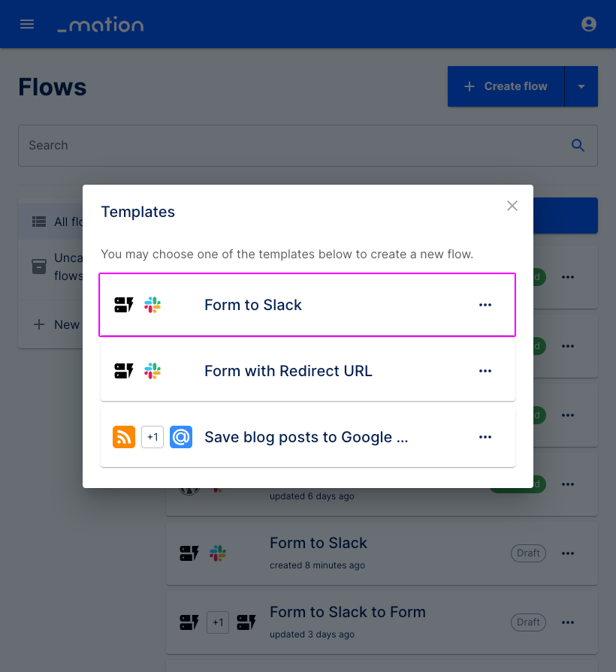Open the three-dot menu on Form to Slack template
This screenshot has height=672, width=616.
[x=485, y=305]
